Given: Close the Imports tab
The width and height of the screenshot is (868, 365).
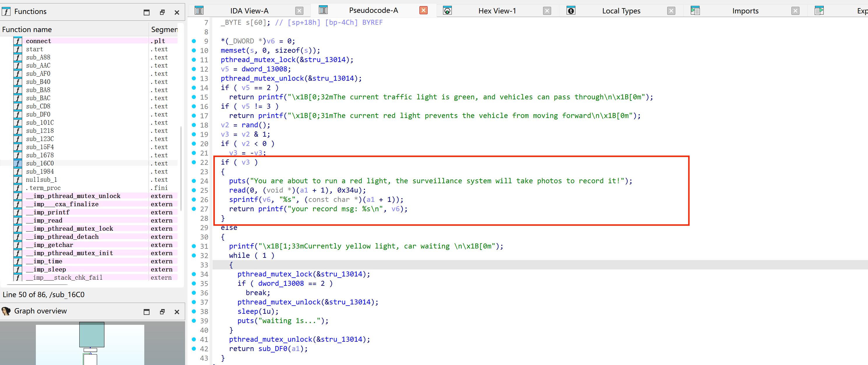Looking at the screenshot, I should click(x=795, y=11).
